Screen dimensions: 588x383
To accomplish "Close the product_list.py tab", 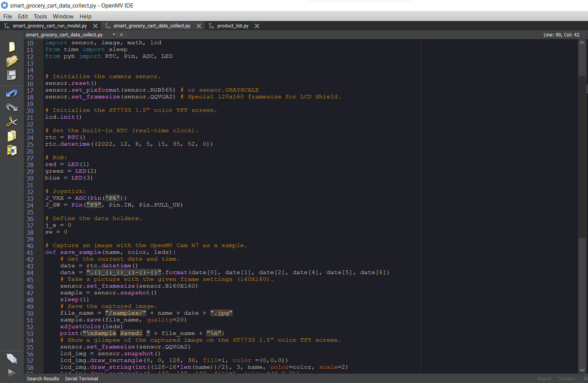I will [x=257, y=26].
